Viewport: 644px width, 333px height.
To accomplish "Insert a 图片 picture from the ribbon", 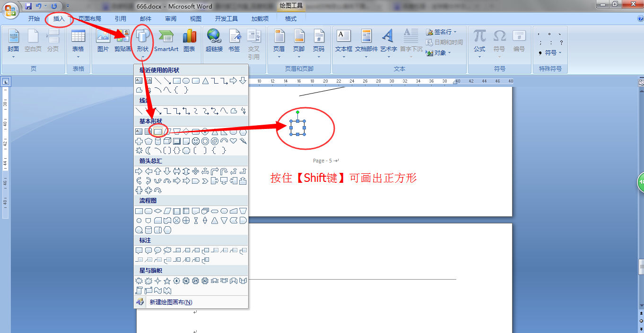I will (x=103, y=41).
